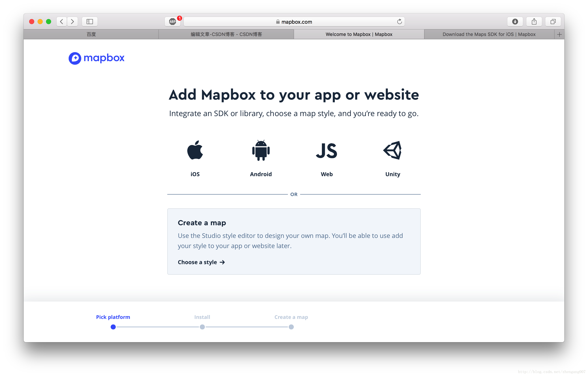
Task: Click the Create a map progress label
Action: point(291,317)
